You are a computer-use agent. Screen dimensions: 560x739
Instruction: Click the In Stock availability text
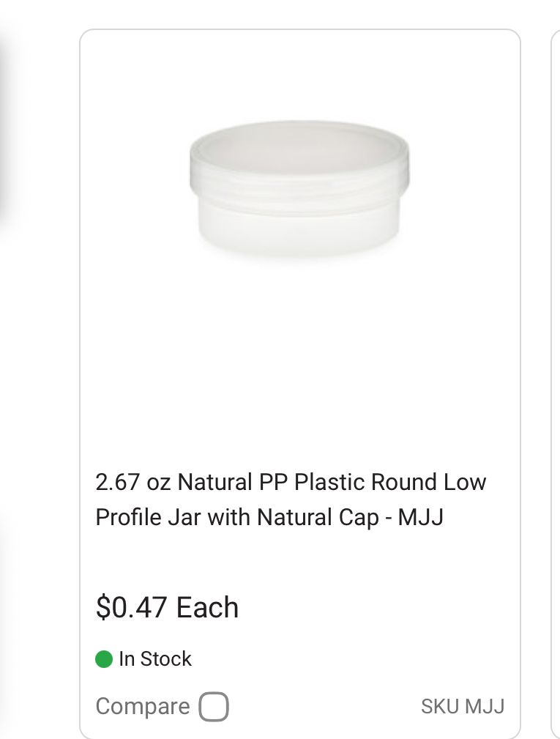click(x=155, y=659)
